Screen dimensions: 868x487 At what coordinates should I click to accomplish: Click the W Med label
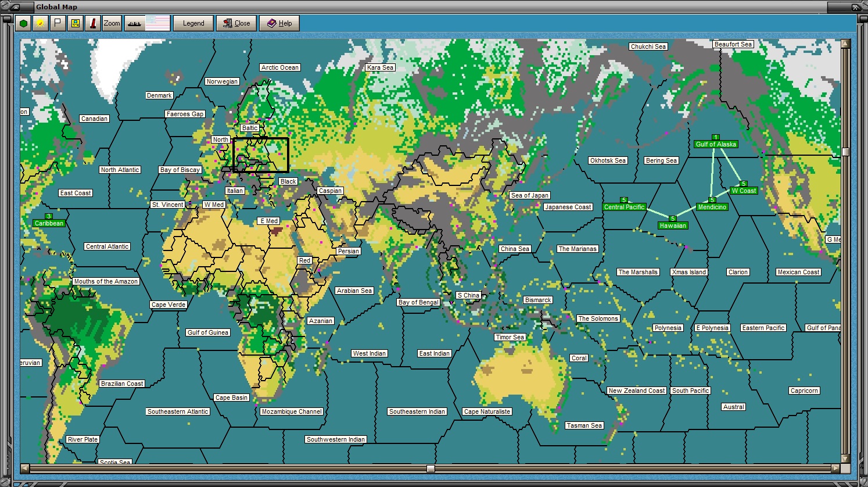pos(214,205)
